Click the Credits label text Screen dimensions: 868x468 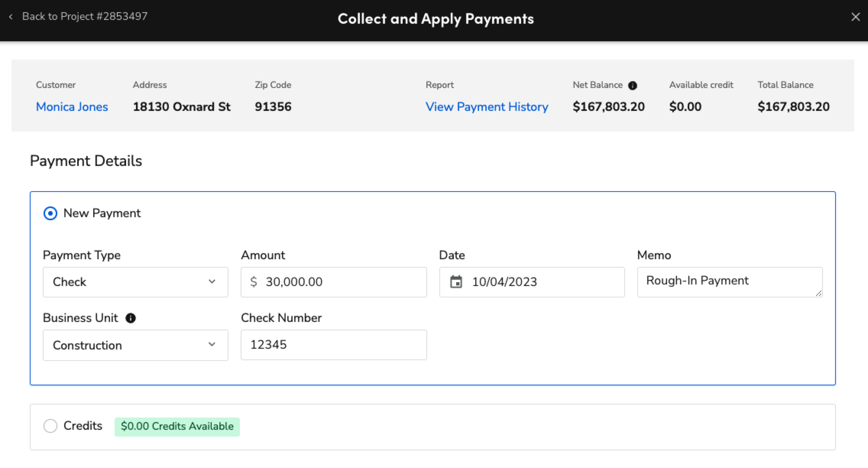coord(83,426)
